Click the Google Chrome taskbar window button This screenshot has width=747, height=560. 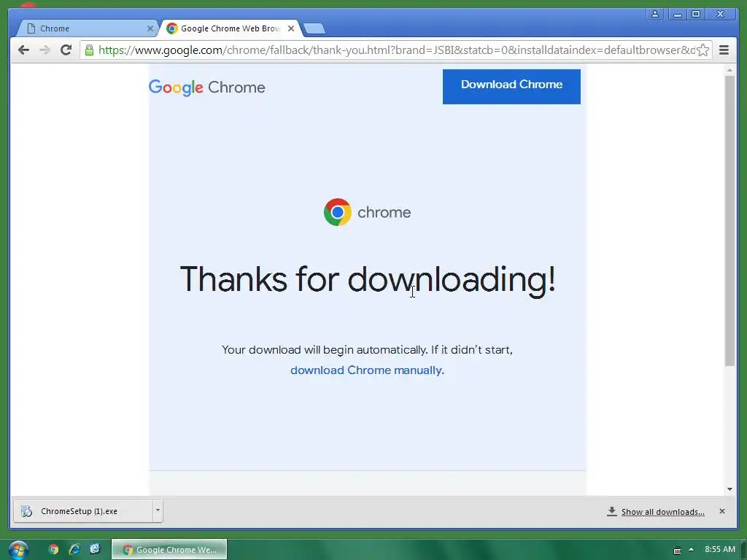[x=169, y=550]
